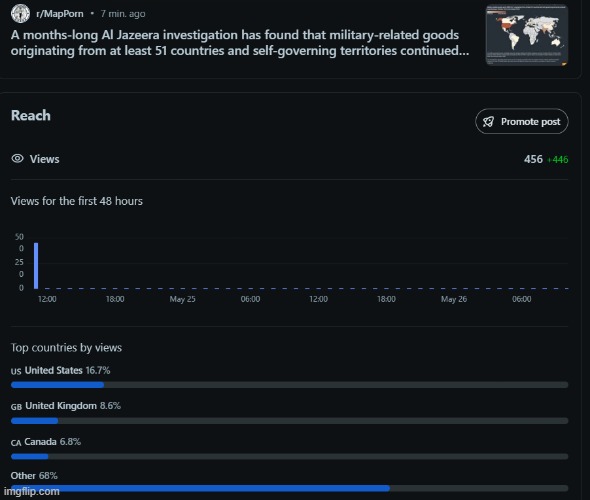Open the world map post thumbnail
The width and height of the screenshot is (590, 500).
(x=527, y=35)
